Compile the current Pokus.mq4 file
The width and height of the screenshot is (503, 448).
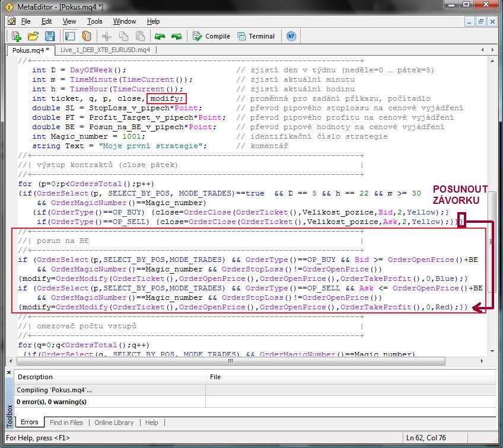click(211, 36)
